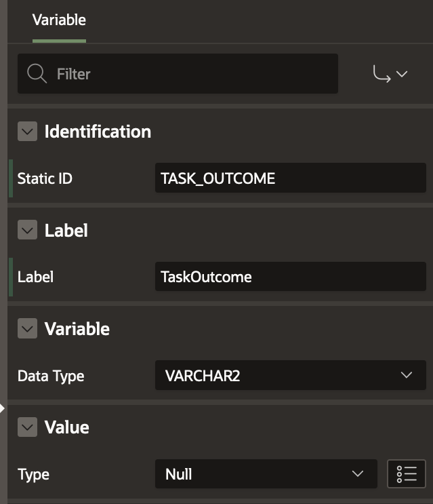Click the Value group heading text

(66, 427)
